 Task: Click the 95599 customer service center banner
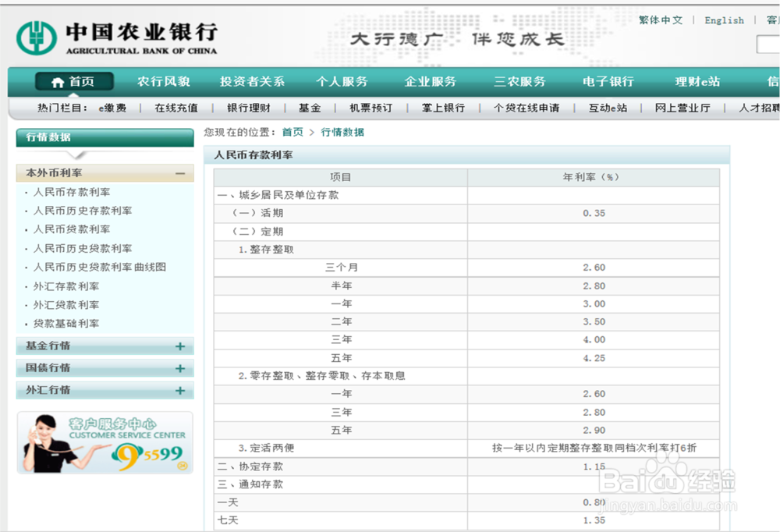[105, 442]
